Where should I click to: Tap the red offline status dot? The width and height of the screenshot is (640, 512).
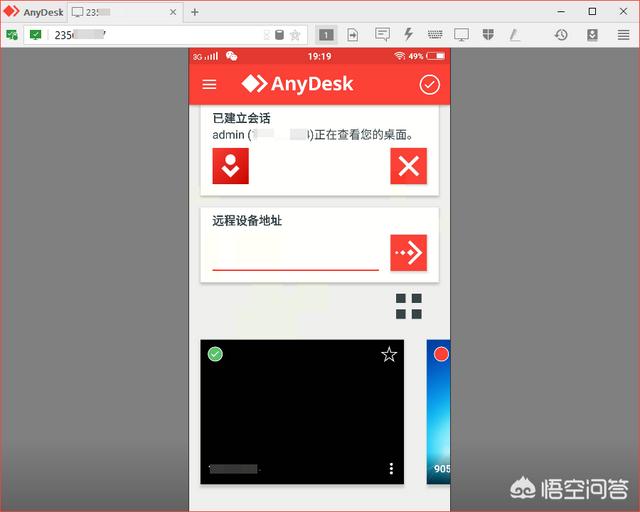pyautogui.click(x=441, y=354)
